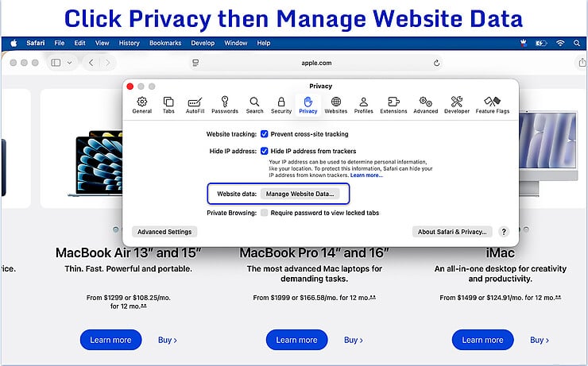Open the Extensions settings pane
This screenshot has width=588, height=366.
click(x=393, y=106)
